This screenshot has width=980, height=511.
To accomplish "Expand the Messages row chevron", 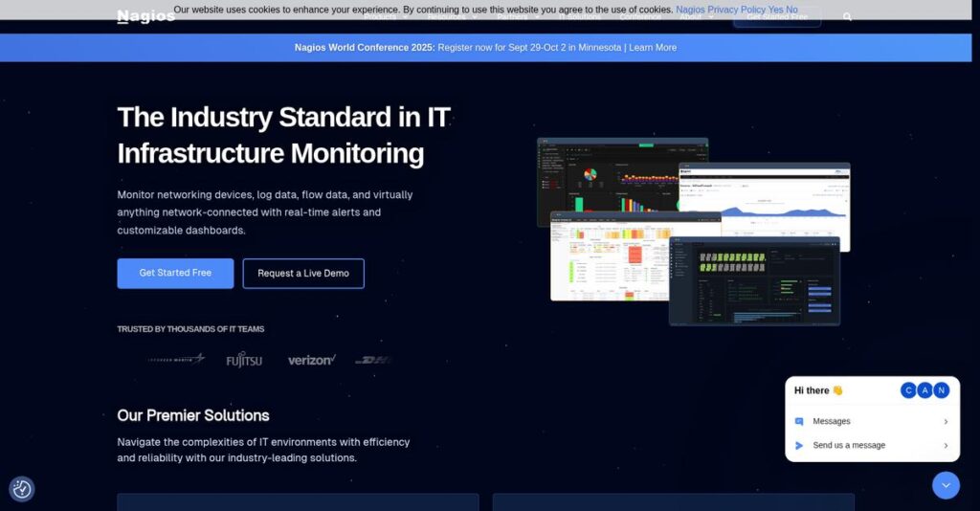I will pyautogui.click(x=946, y=422).
